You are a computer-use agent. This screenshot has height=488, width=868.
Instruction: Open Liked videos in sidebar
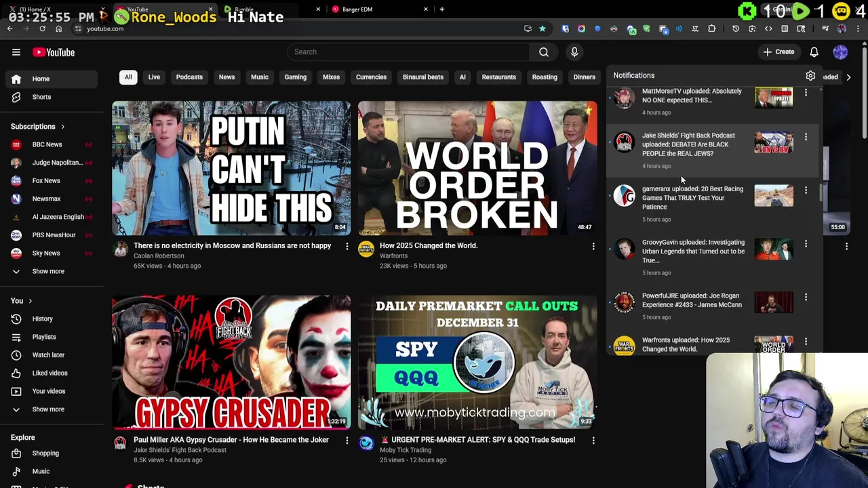[x=52, y=373]
